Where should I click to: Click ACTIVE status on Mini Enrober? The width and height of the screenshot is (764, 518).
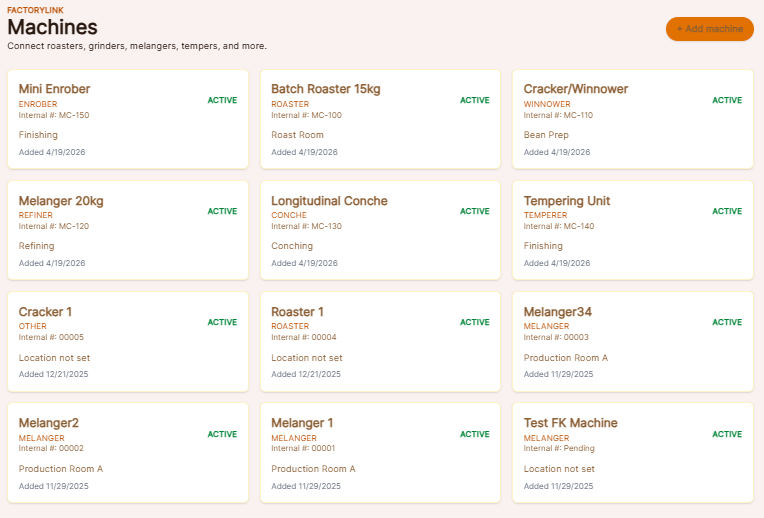(x=222, y=100)
